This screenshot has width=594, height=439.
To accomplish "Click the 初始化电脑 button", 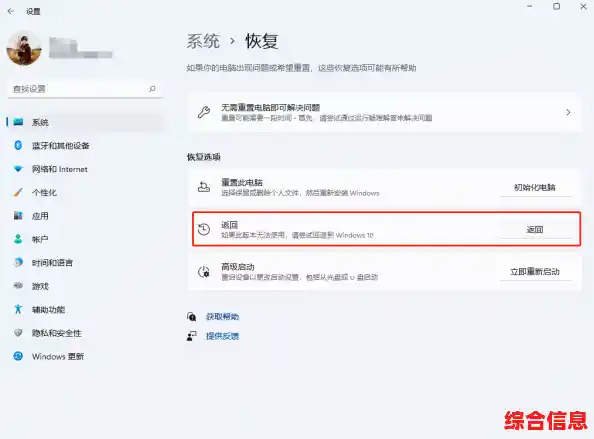I will 535,187.
